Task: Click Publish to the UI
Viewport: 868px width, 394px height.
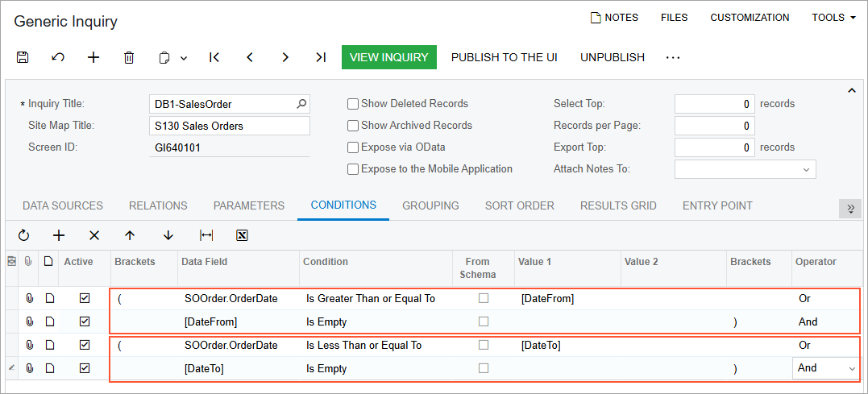Action: (x=504, y=57)
